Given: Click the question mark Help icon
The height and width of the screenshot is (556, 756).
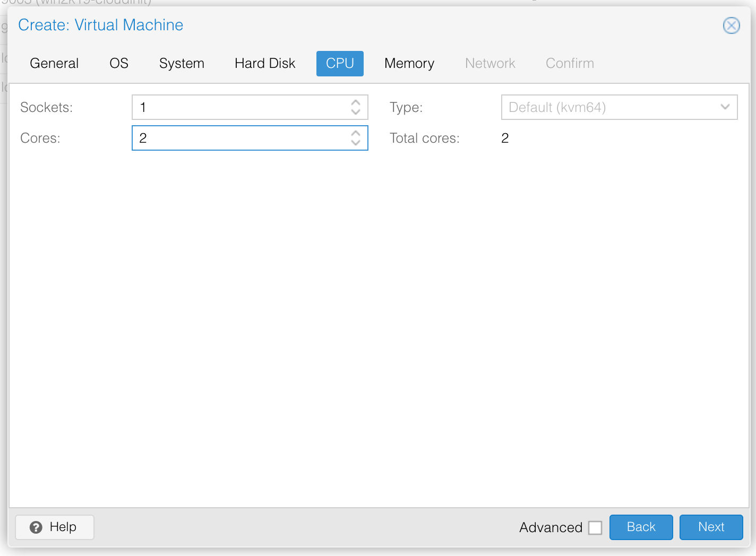Looking at the screenshot, I should pos(35,527).
